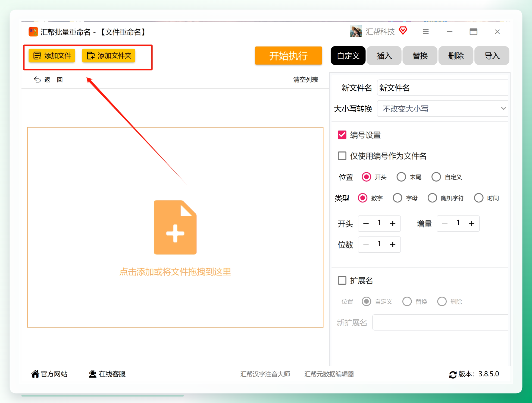
Task: Decrease the 开头 start value
Action: pyautogui.click(x=366, y=224)
